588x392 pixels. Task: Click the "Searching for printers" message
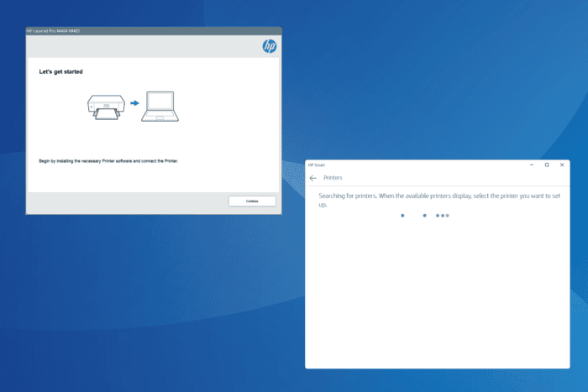[x=439, y=200]
